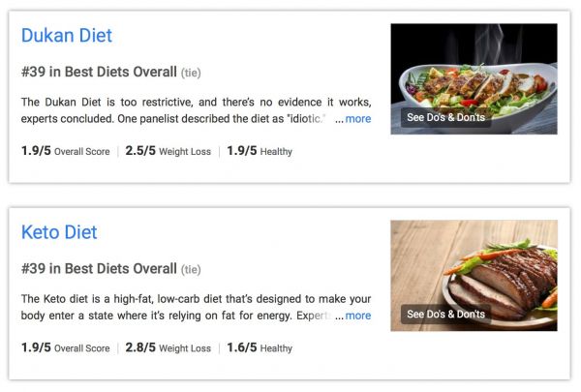Click the (tie) label beside Keto ranking
Image resolution: width=581 pixels, height=392 pixels.
191,269
